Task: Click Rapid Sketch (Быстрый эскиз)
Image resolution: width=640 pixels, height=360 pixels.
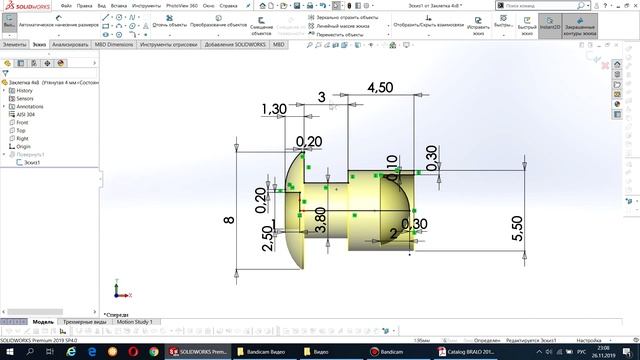Action: pos(527,26)
